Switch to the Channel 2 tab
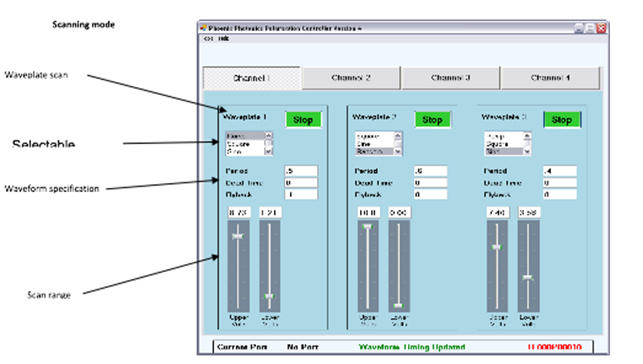This screenshot has width=643, height=364. 351,78
